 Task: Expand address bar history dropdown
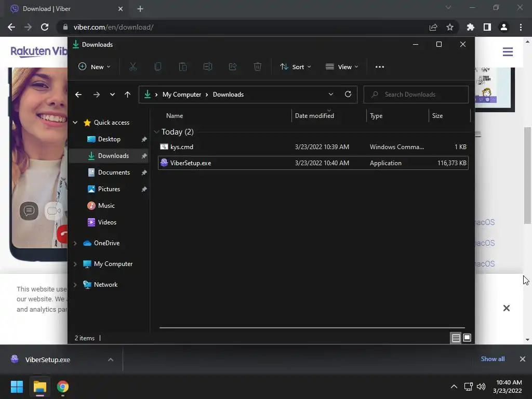click(x=331, y=95)
